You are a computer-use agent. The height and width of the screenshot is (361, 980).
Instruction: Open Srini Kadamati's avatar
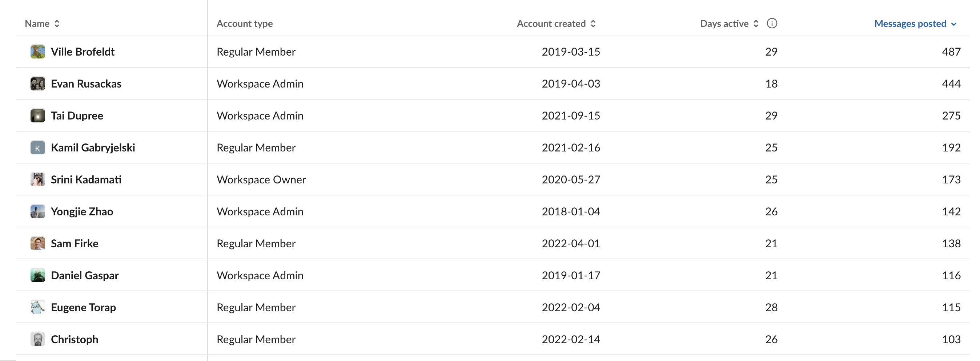point(38,179)
